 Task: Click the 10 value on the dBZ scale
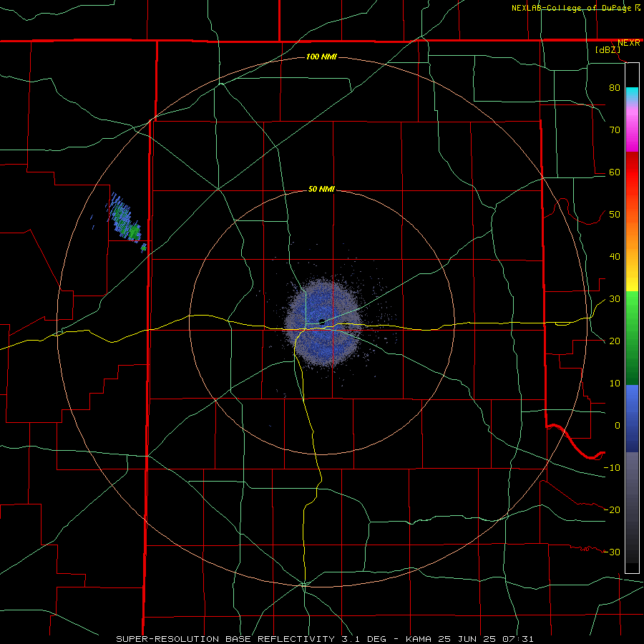(615, 384)
